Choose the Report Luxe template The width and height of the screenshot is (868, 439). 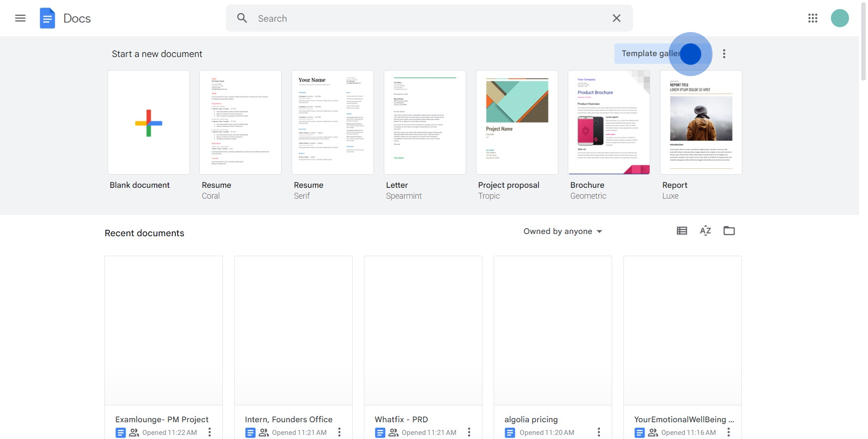pos(701,122)
